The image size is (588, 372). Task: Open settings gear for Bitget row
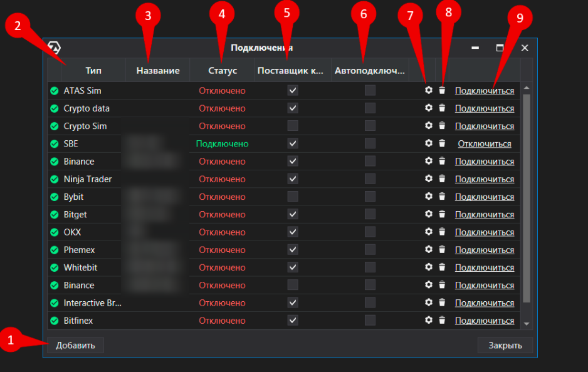coord(429,214)
